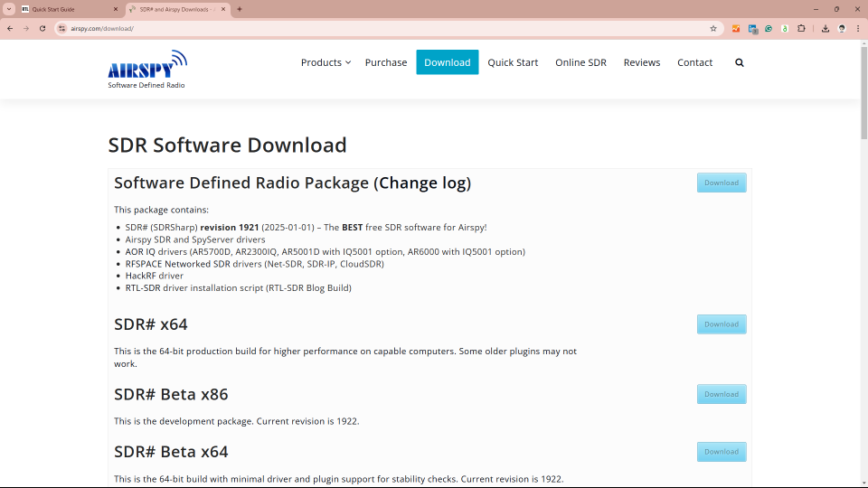Screen dimensions: 868x488
Task: Click the SDR Software Download heading
Action: pyautogui.click(x=227, y=145)
